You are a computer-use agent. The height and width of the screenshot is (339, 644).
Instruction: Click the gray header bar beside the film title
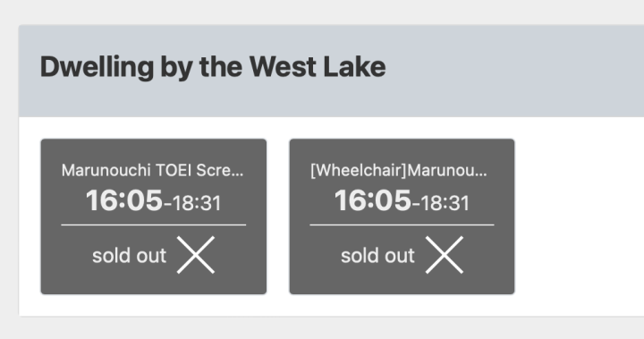[513, 71]
